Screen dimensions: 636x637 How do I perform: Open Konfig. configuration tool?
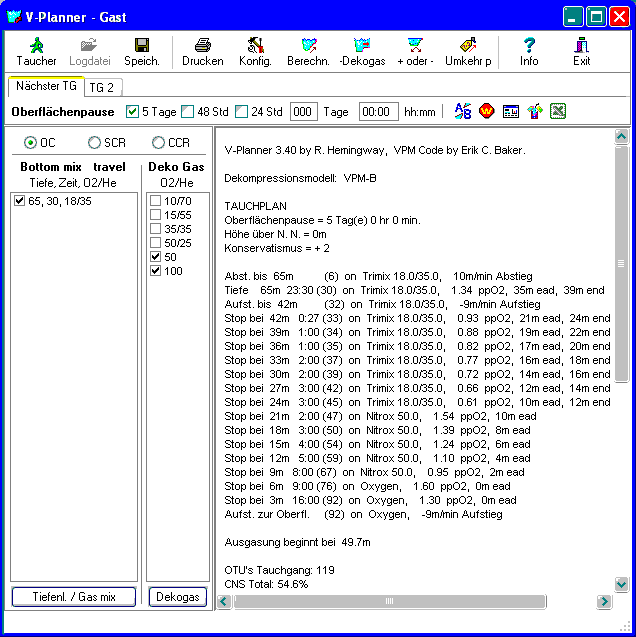tap(255, 51)
